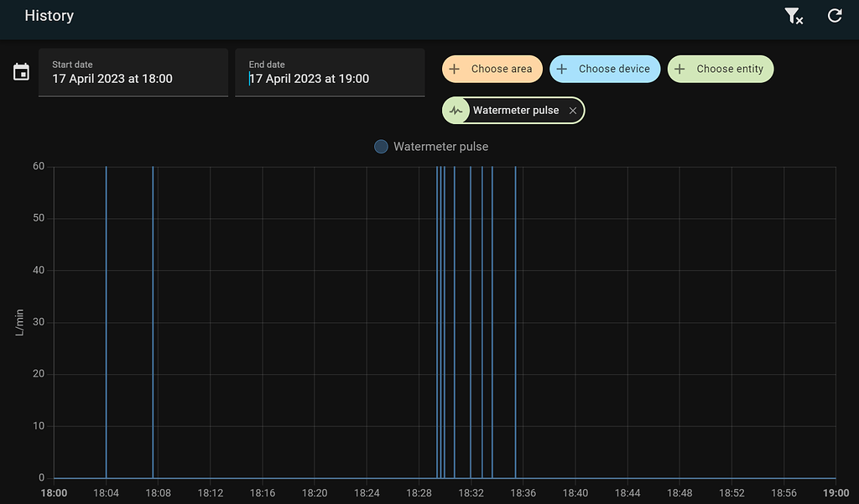This screenshot has width=859, height=504.
Task: Click the 18:00 time label on the x-axis
Action: pos(54,493)
